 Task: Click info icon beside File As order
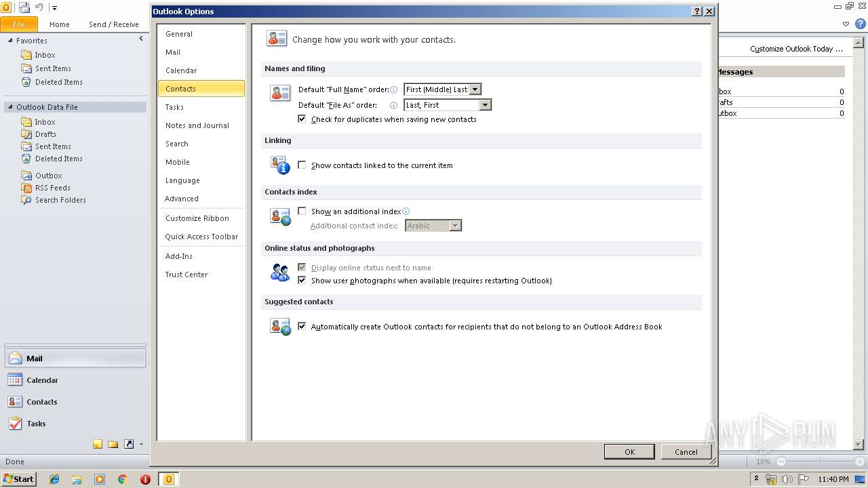click(x=394, y=105)
